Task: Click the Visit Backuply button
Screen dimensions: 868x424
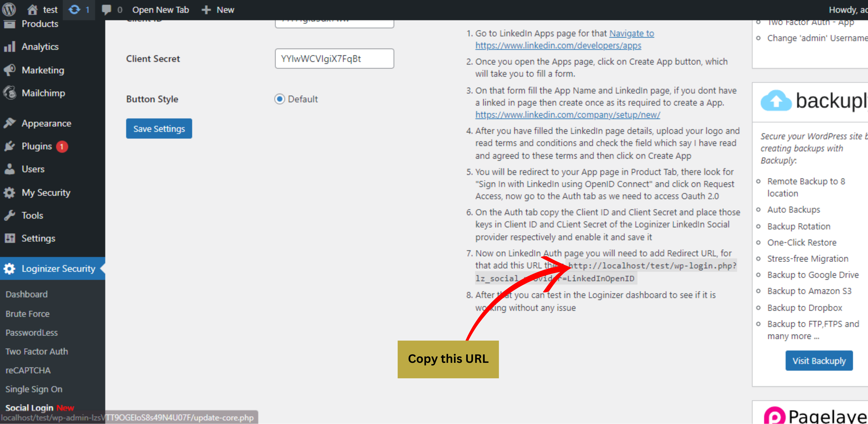Action: [x=819, y=361]
